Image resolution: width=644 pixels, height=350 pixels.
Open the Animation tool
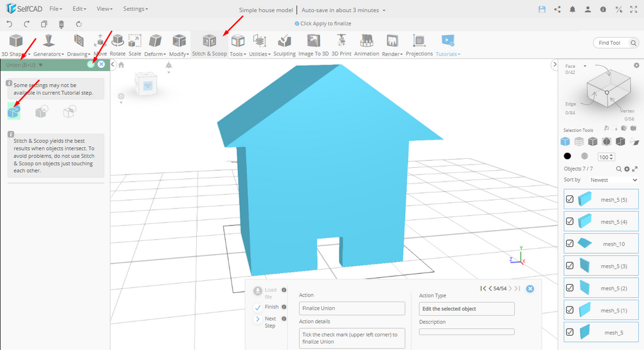pos(366,44)
